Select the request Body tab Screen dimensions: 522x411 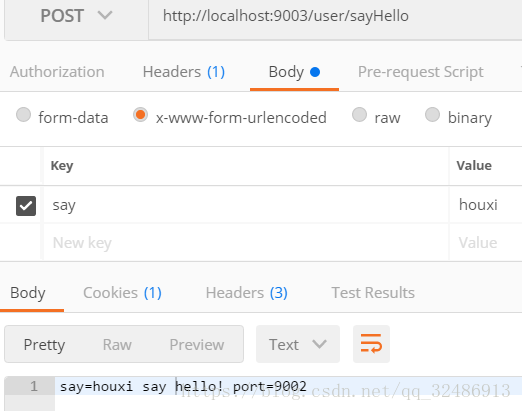[x=294, y=72]
